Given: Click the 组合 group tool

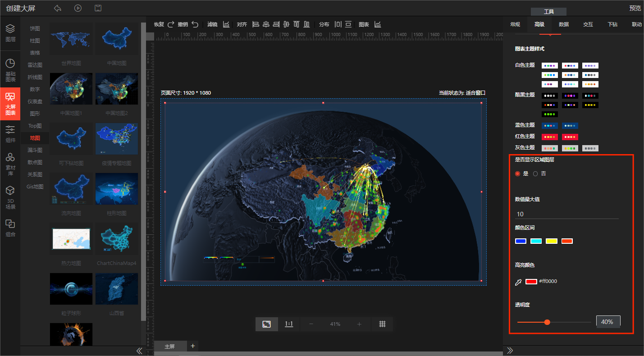Looking at the screenshot, I should pos(10,228).
